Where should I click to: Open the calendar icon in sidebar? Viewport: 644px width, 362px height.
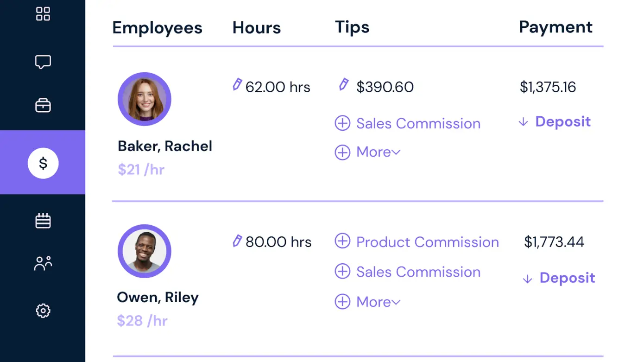(43, 221)
